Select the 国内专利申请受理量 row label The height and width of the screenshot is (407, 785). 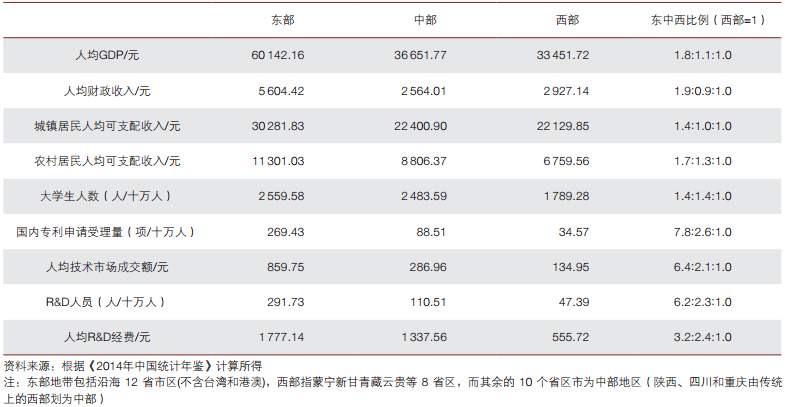[106, 232]
